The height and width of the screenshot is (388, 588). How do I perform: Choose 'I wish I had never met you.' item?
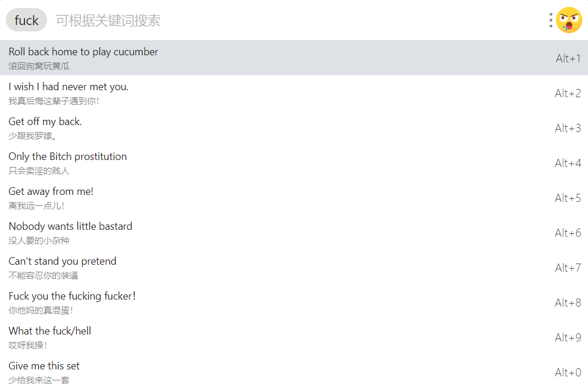294,92
